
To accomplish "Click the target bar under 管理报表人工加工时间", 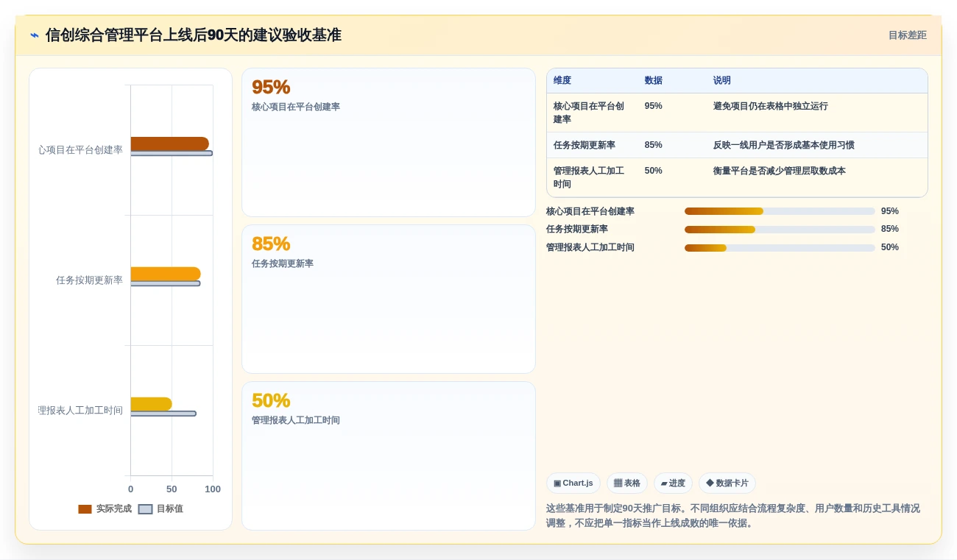I will [x=163, y=414].
